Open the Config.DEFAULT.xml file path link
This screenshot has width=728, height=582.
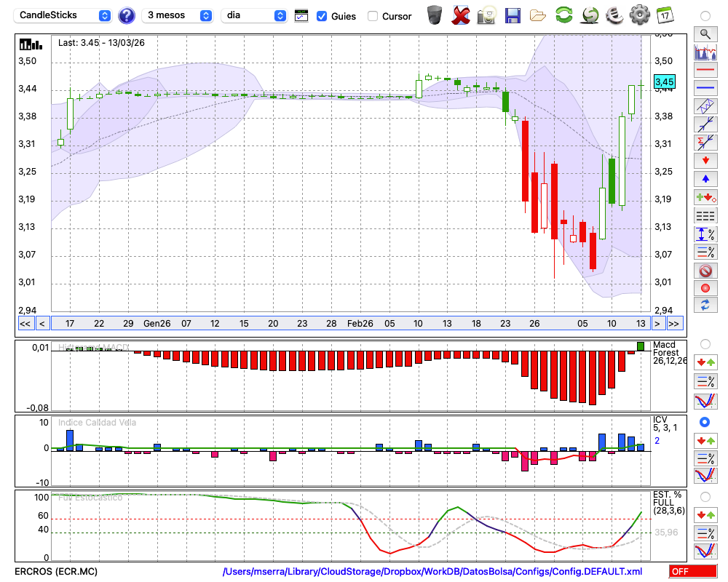coord(432,572)
